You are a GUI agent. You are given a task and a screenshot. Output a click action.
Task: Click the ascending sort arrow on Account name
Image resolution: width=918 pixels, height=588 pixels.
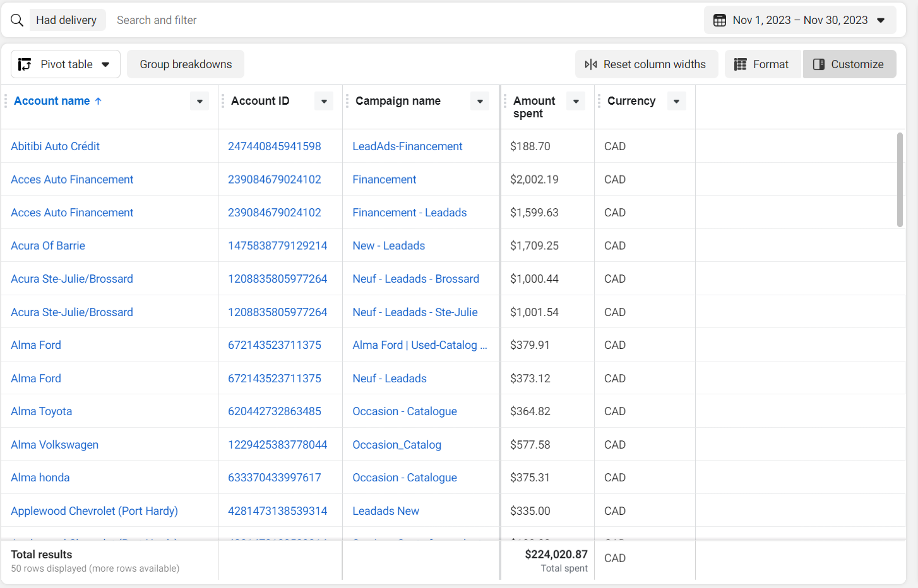(x=98, y=101)
